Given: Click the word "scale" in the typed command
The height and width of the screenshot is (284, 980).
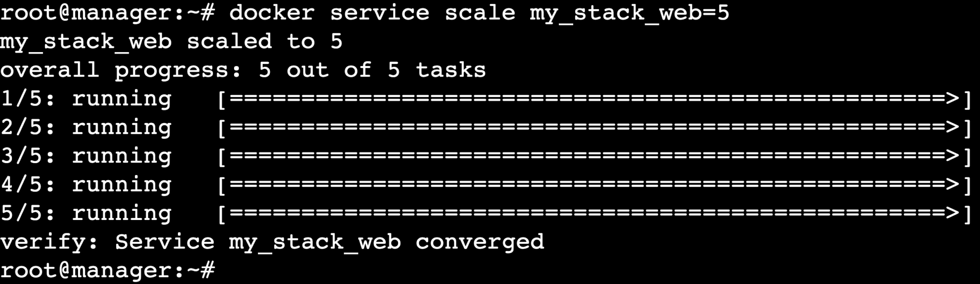Looking at the screenshot, I should point(479,12).
